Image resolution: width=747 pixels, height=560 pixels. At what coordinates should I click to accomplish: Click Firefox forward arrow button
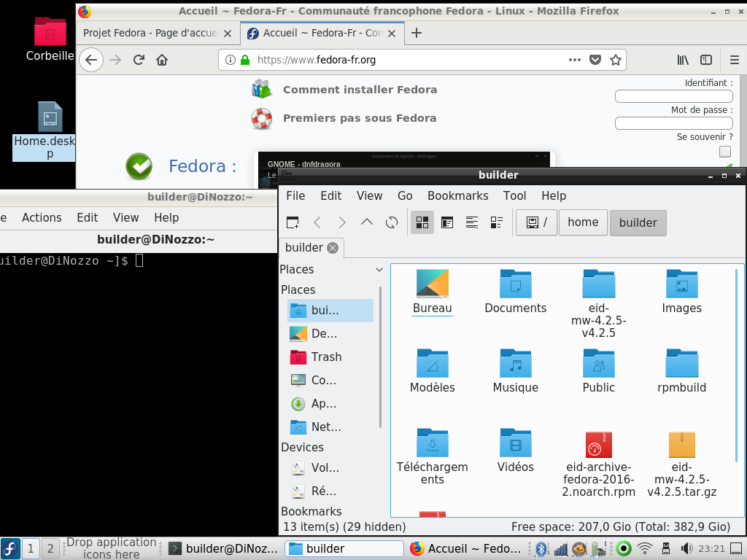[x=115, y=60]
